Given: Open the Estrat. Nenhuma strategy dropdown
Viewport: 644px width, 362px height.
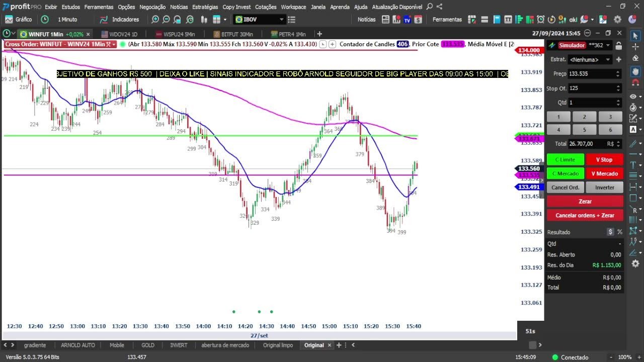Looking at the screenshot, I should (590, 59).
